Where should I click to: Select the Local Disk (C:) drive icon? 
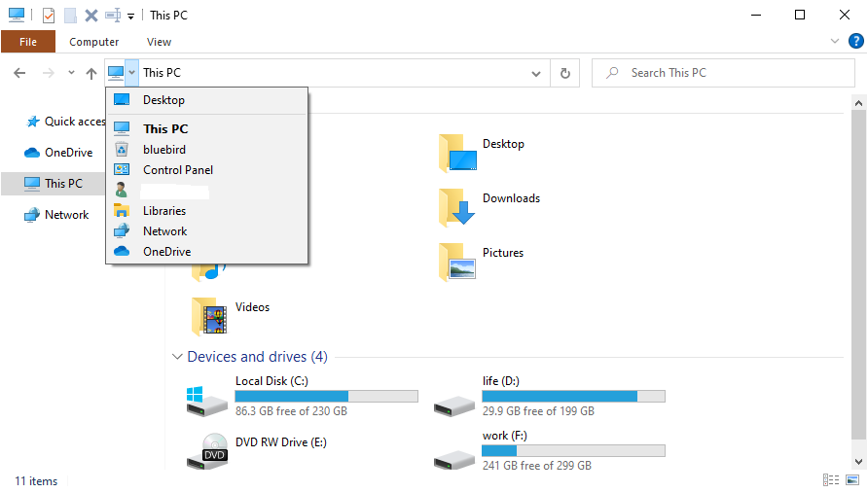(x=206, y=402)
